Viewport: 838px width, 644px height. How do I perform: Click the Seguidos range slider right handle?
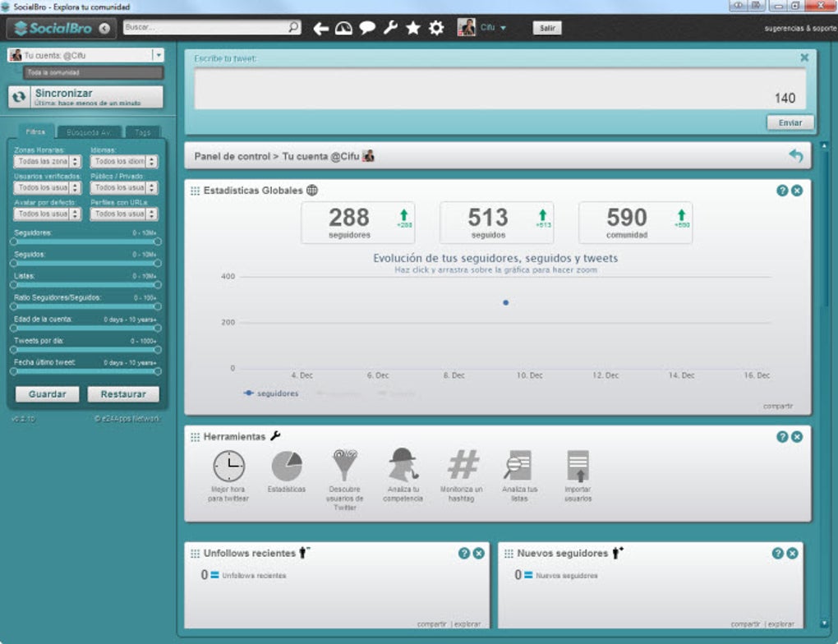click(158, 263)
